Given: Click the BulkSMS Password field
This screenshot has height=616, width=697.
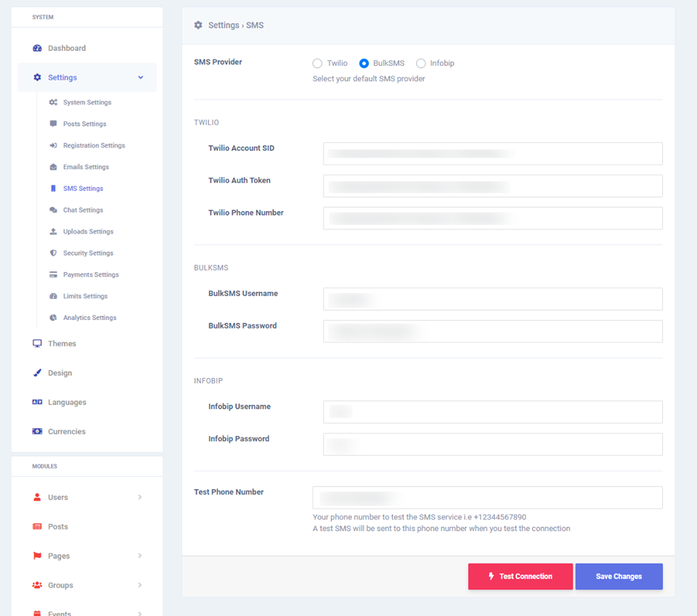Looking at the screenshot, I should (492, 331).
